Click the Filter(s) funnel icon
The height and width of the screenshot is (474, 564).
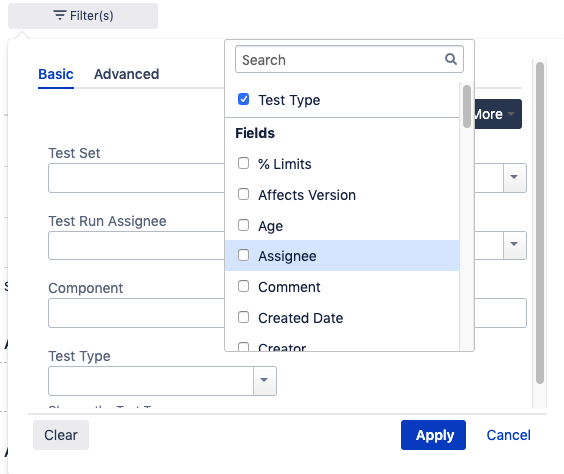[59, 15]
